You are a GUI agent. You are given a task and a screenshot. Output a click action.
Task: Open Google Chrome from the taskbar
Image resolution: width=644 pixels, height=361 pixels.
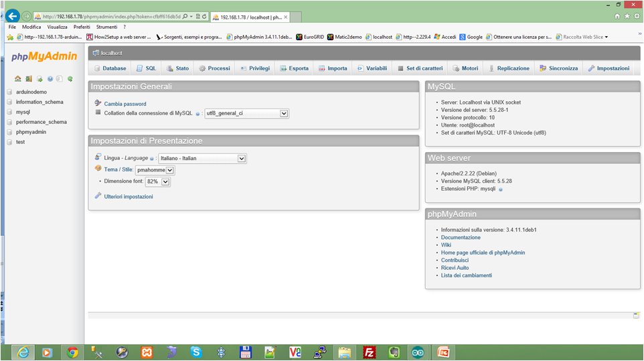pos(73,352)
